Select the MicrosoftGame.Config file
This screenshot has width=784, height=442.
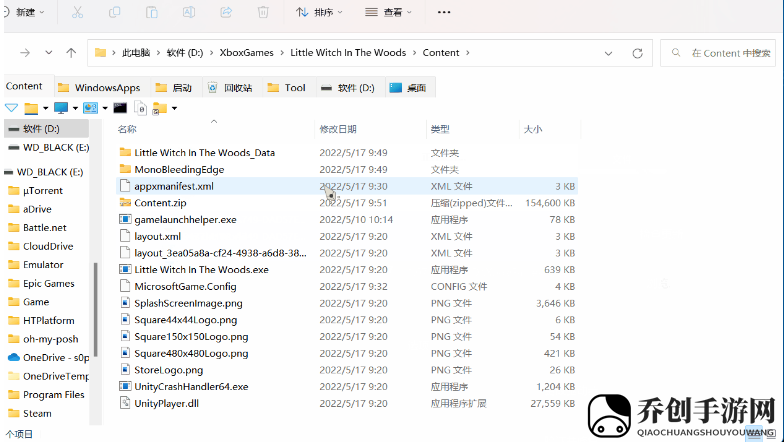185,286
